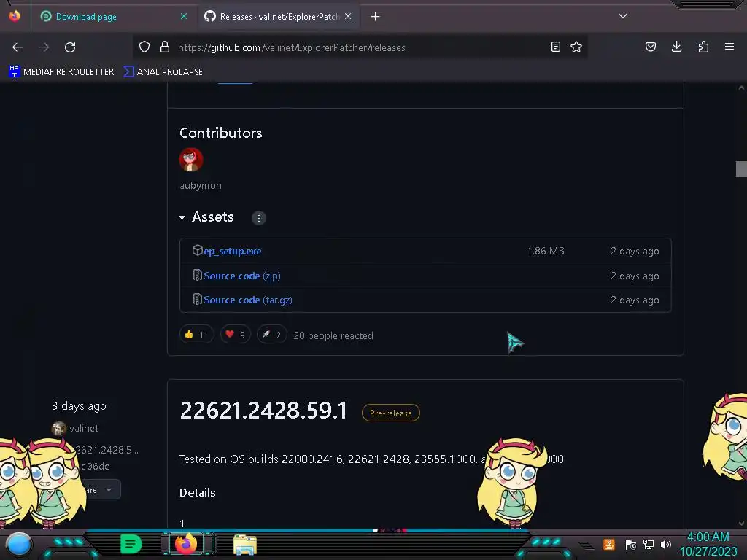Open the second bookmark in bookmarks toolbar
The image size is (747, 560).
pyautogui.click(x=163, y=72)
